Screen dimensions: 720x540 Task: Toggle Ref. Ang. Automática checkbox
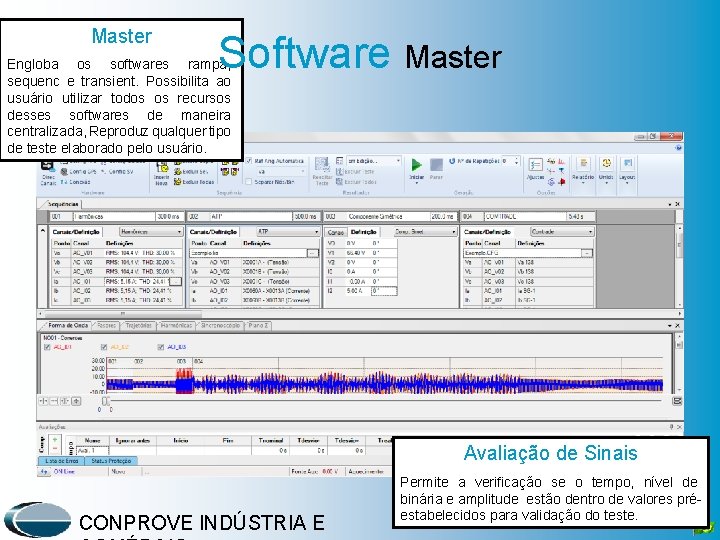point(249,161)
